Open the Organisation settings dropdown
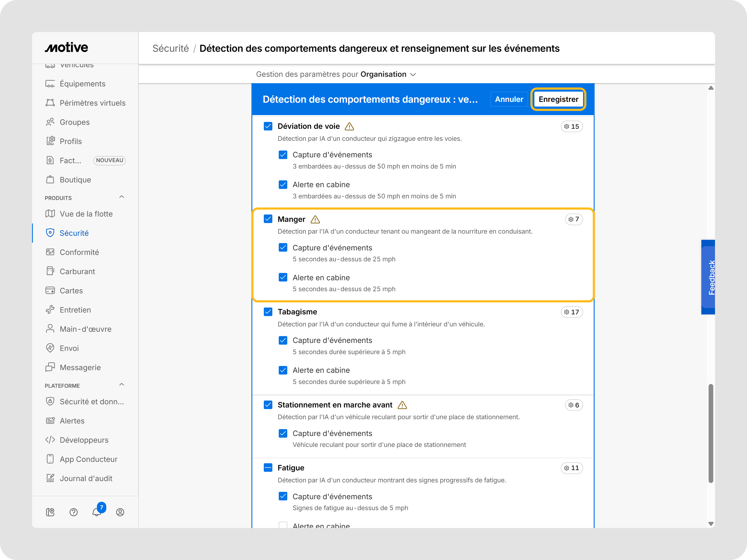The width and height of the screenshot is (747, 560). pos(388,74)
